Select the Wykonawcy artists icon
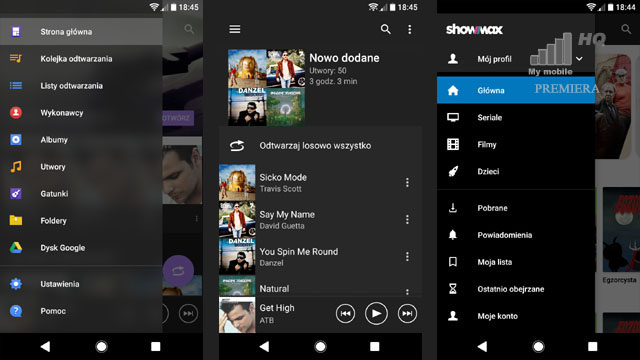Viewport: 640px width, 360px height. point(16,112)
